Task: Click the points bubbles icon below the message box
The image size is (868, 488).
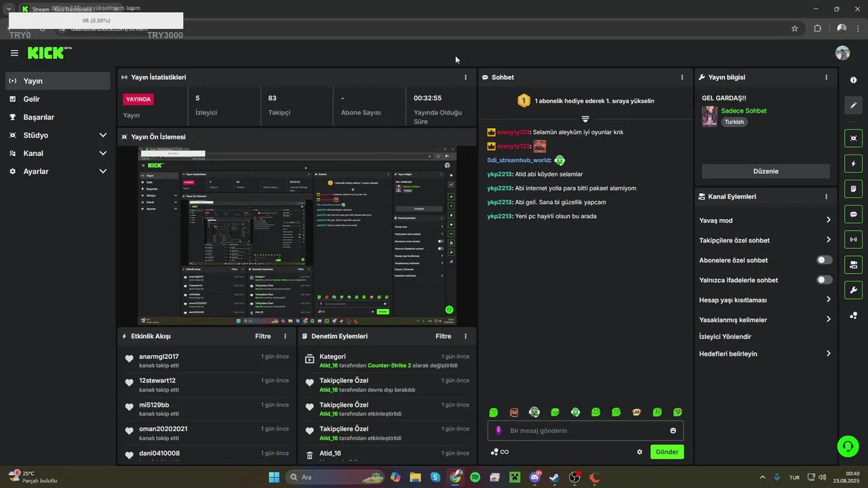Action: (494, 452)
